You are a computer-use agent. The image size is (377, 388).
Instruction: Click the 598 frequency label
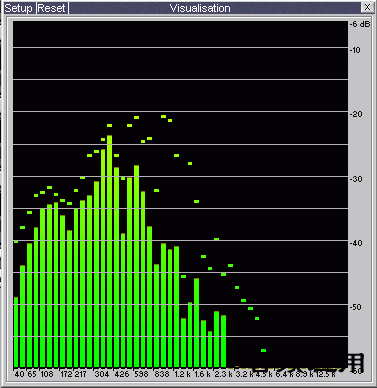pyautogui.click(x=141, y=374)
